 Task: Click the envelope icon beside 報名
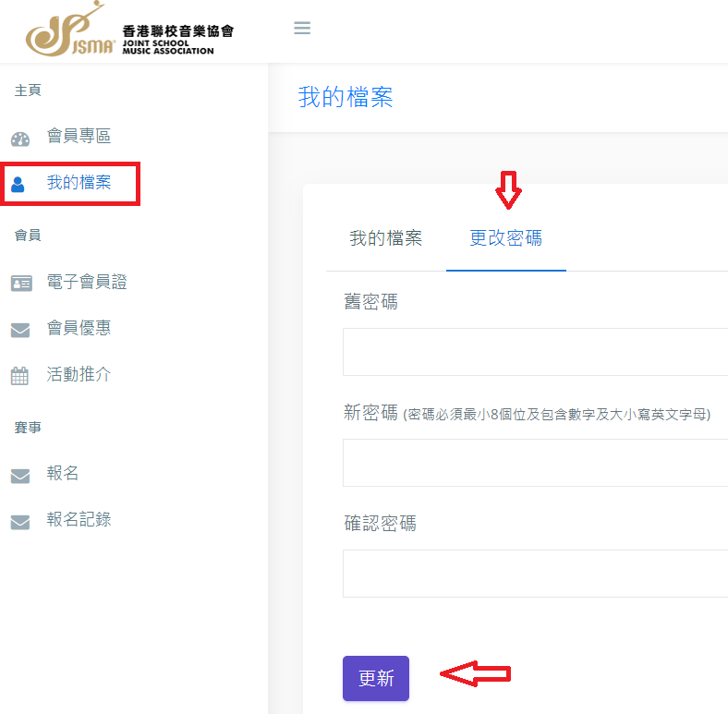(20, 476)
